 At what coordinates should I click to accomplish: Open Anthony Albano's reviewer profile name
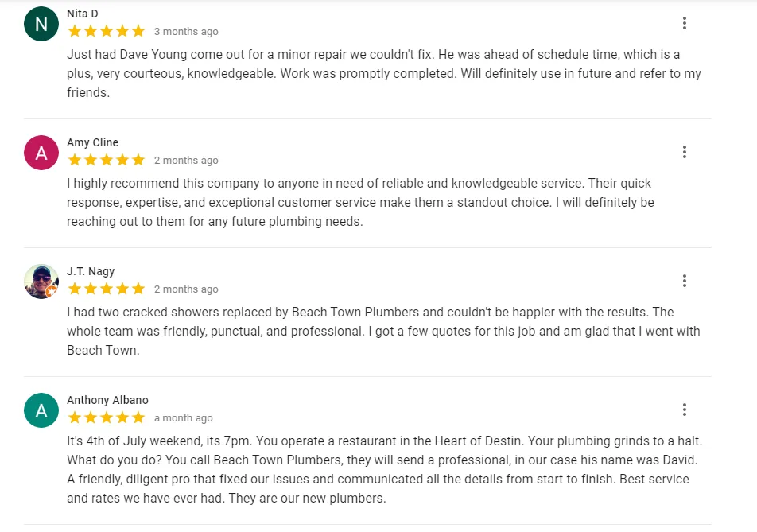(x=107, y=400)
